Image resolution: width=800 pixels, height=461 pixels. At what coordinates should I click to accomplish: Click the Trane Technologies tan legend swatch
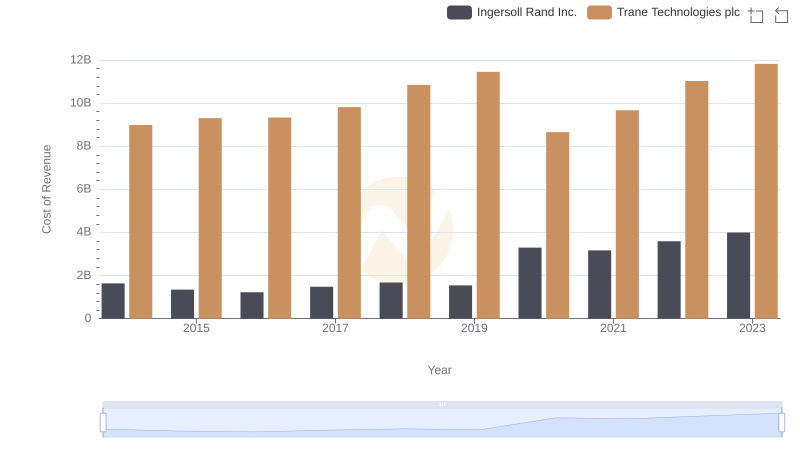(599, 12)
